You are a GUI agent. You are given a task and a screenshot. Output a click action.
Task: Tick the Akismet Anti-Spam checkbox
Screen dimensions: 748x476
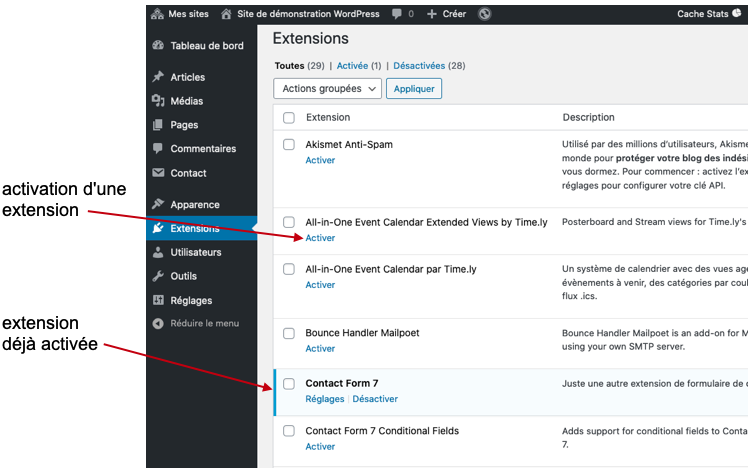coord(289,145)
